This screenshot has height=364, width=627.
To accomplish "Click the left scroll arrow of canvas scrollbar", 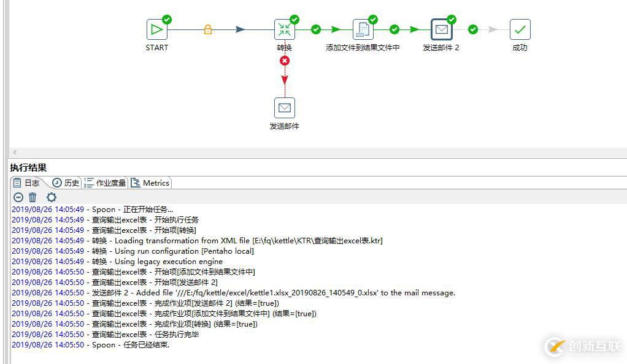I will click(x=15, y=152).
